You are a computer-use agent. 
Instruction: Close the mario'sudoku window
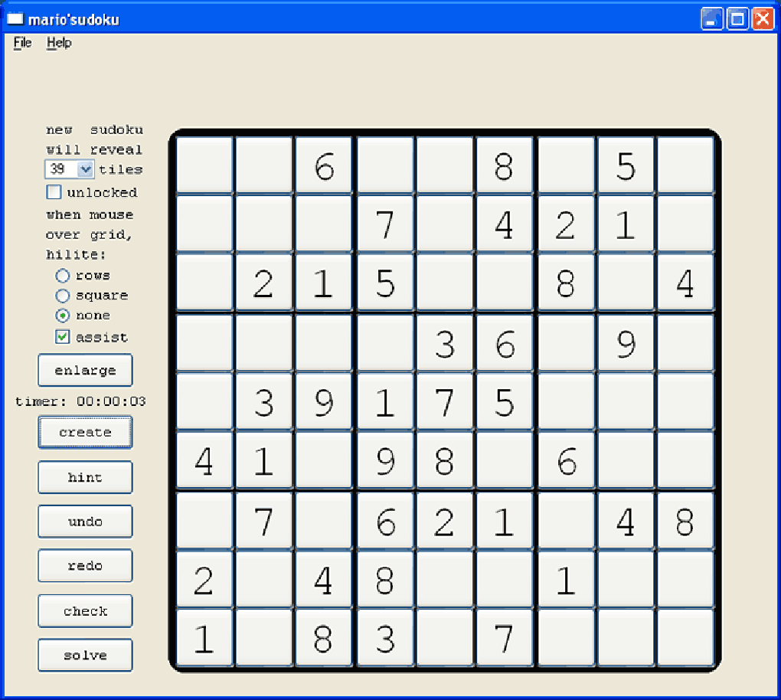763,19
